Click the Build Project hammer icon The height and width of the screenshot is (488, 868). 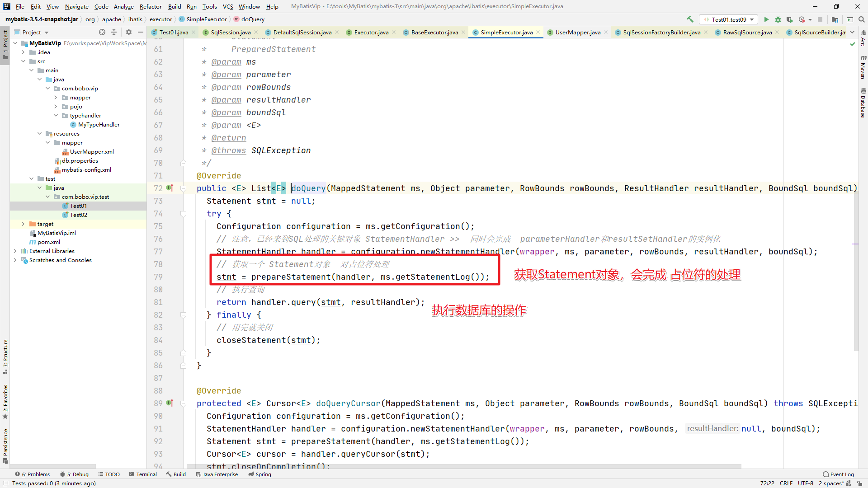point(690,19)
